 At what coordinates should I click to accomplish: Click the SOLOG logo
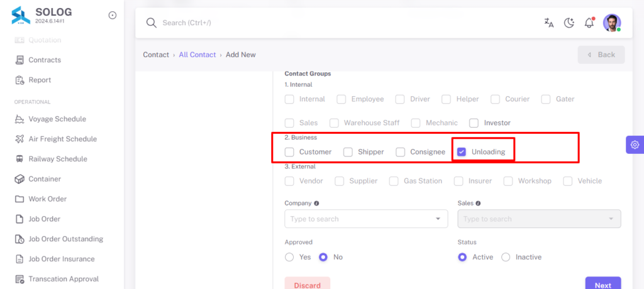[x=21, y=15]
